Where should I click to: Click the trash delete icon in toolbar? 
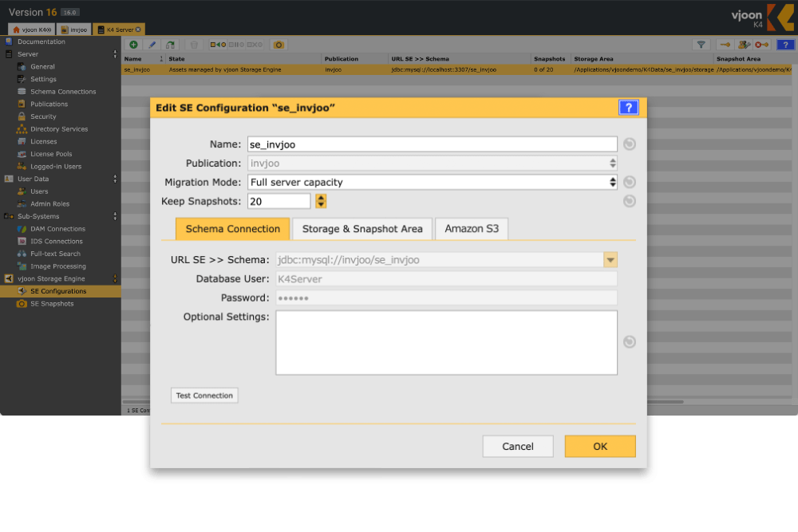[x=194, y=45]
